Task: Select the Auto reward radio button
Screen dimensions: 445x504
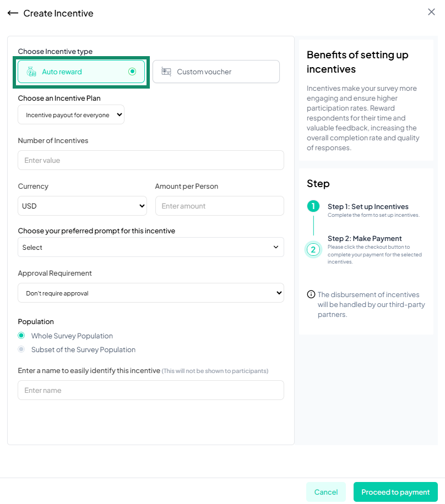Action: point(131,71)
